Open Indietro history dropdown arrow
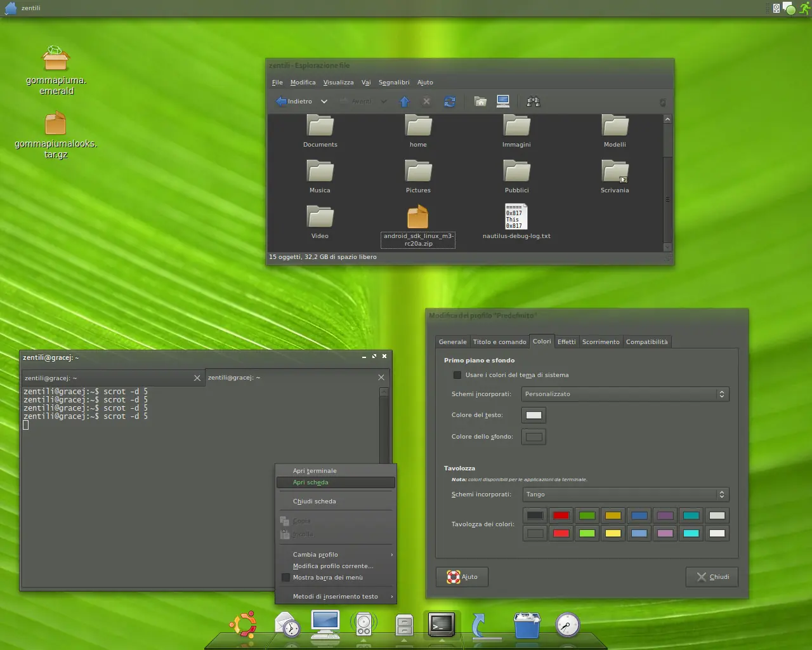812x650 pixels. pyautogui.click(x=324, y=102)
